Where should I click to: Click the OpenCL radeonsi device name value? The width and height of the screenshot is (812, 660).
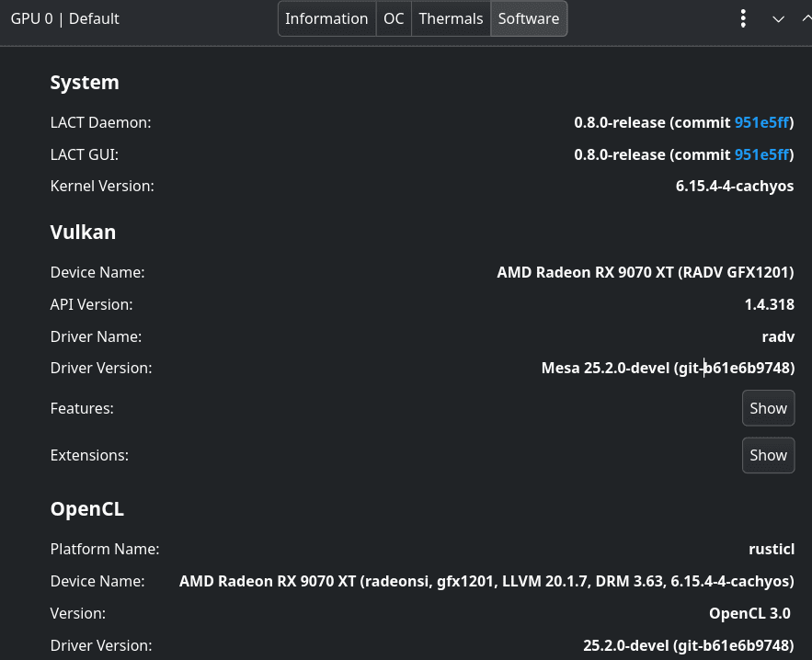click(486, 581)
